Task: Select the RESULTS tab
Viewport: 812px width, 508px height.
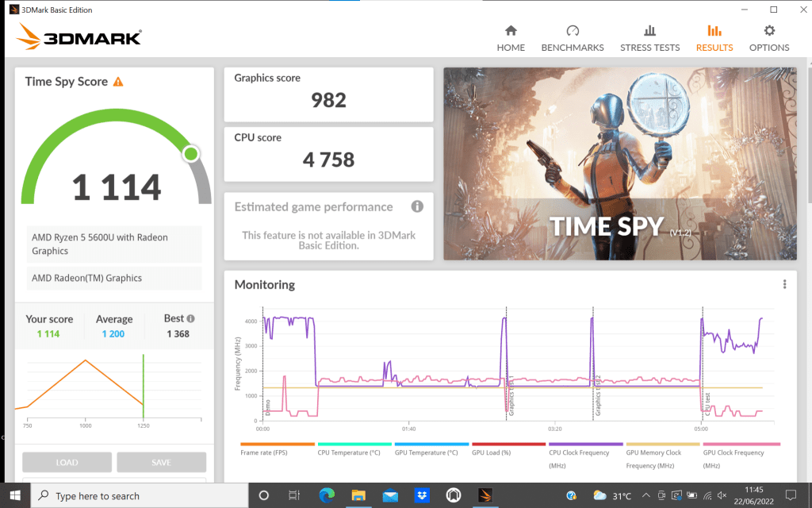Action: pos(714,39)
